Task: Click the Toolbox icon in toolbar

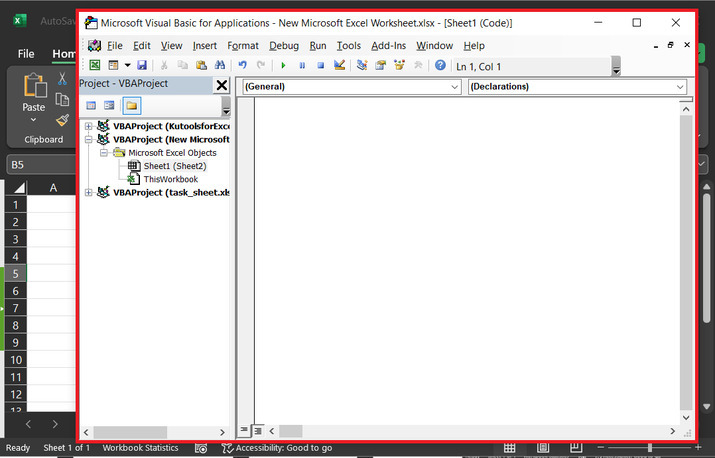Action: coord(418,65)
